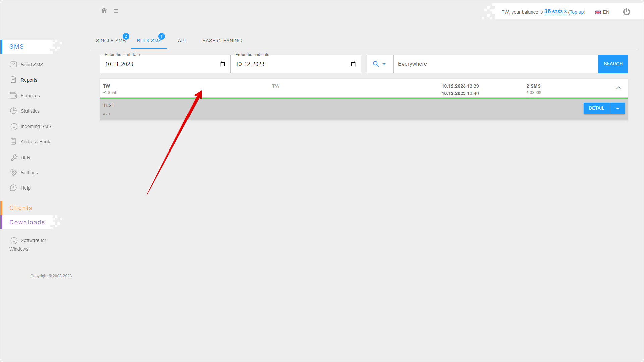Screen dimensions: 644x362
Task: Open start date calendar picker
Action: (x=223, y=64)
